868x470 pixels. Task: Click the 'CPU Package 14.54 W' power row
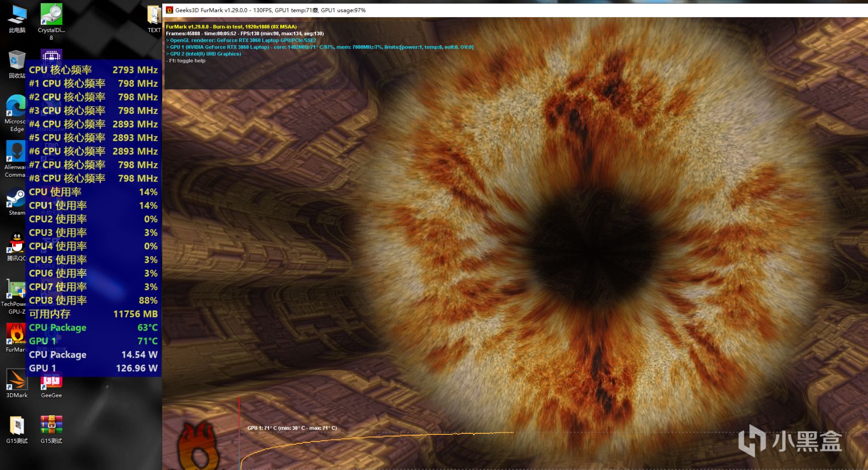pyautogui.click(x=93, y=355)
